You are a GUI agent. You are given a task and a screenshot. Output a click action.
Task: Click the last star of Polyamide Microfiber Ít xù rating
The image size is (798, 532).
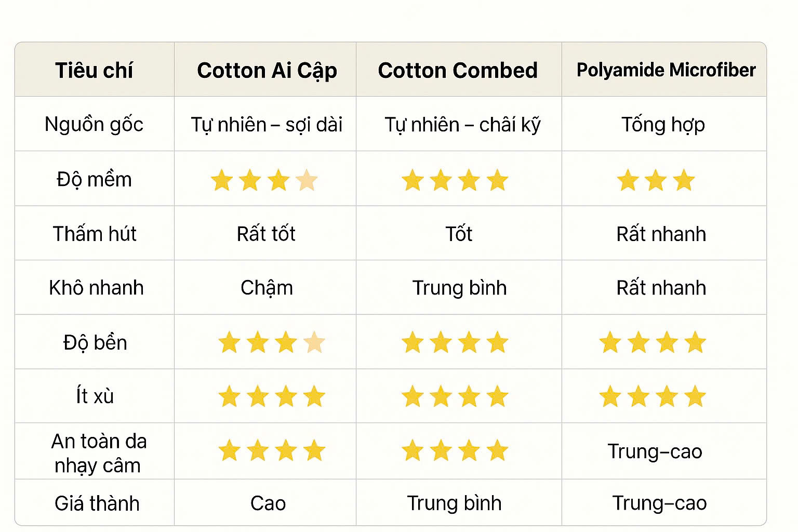pyautogui.click(x=695, y=397)
